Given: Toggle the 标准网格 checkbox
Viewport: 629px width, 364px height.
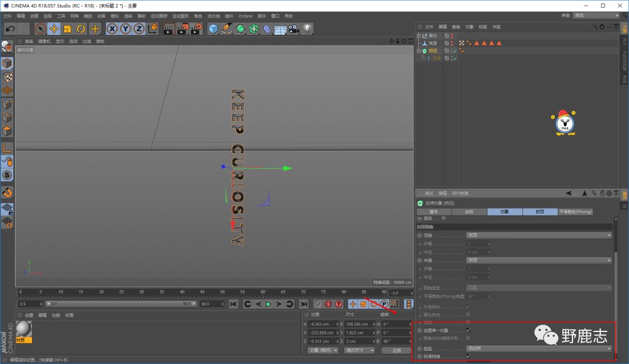Looking at the screenshot, I should point(468,356).
